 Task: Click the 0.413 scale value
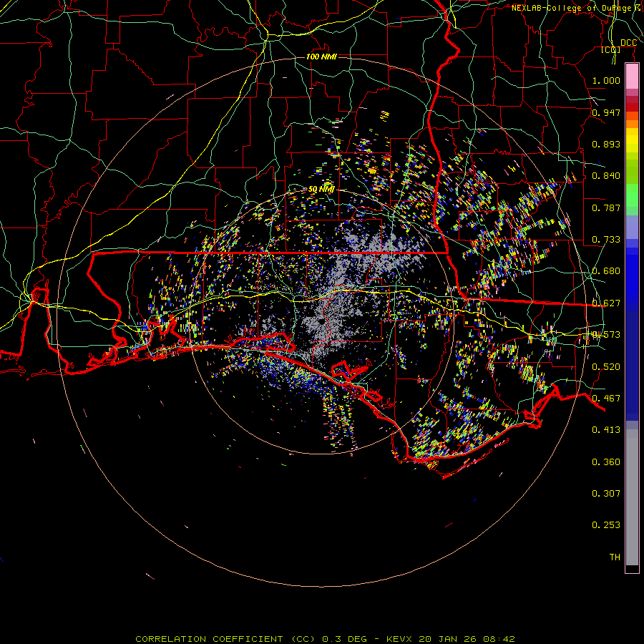click(x=606, y=430)
